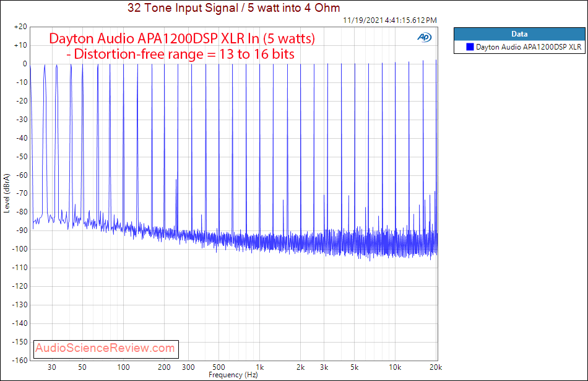This screenshot has height=381, width=588.
Task: Click the blue legend swatch for Dayton Audio
Action: pos(470,47)
